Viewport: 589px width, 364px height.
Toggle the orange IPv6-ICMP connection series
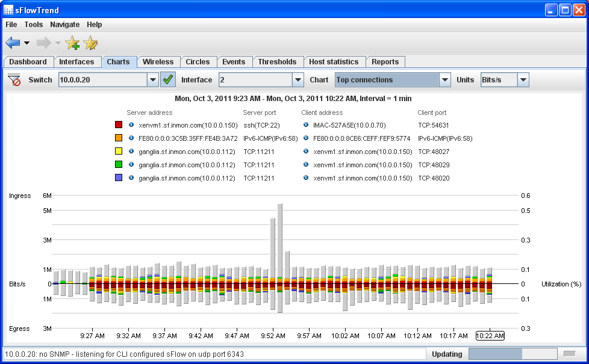click(118, 138)
